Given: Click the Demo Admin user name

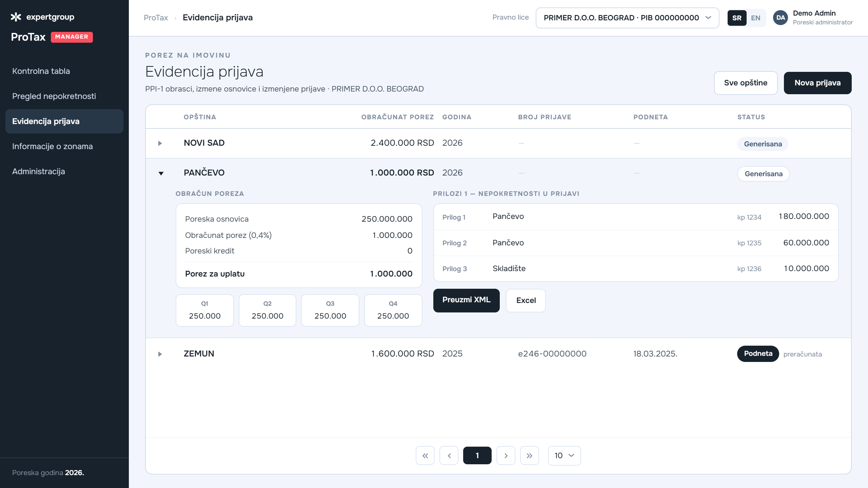Looking at the screenshot, I should coord(814,13).
